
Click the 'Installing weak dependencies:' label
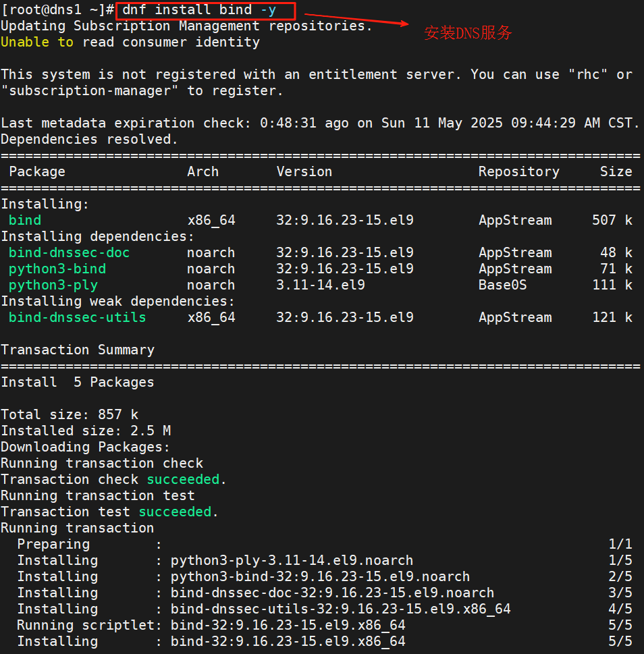coord(118,302)
